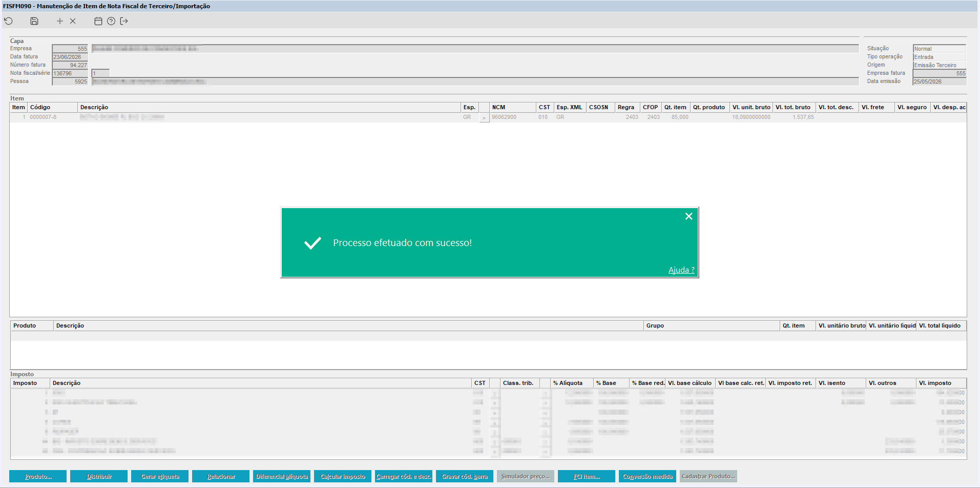Viewport: 980px width, 488px height.
Task: Click the exit door icon
Action: [124, 21]
